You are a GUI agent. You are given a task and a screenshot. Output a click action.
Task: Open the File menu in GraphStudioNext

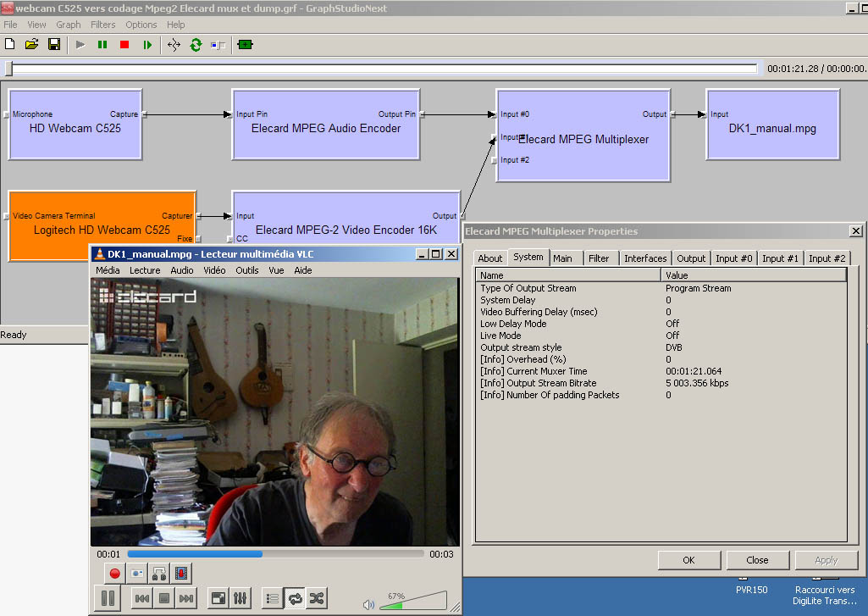tap(10, 25)
